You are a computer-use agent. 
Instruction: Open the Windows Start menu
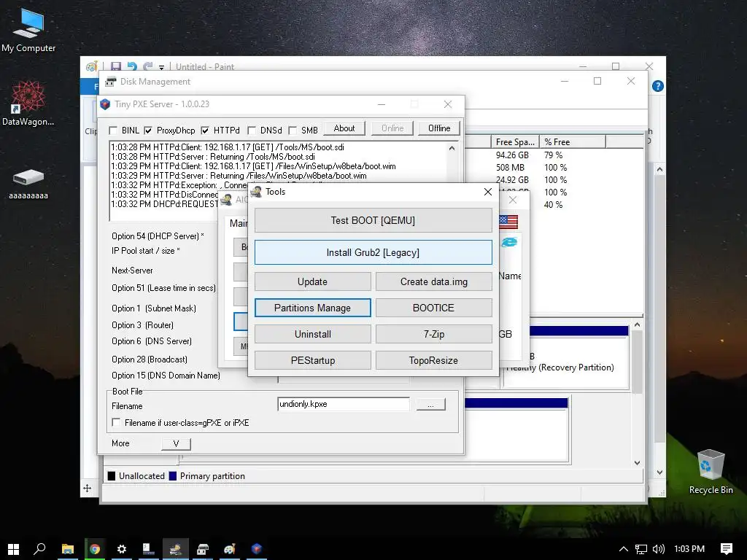[13, 549]
